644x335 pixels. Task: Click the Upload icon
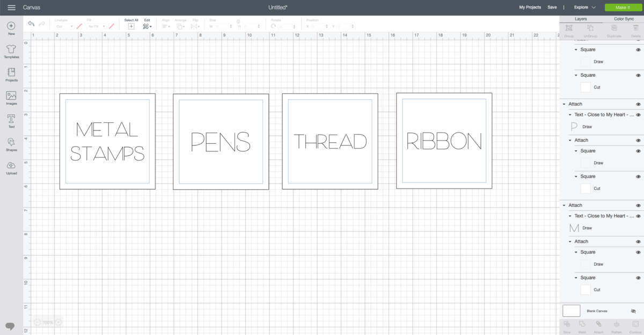click(11, 167)
